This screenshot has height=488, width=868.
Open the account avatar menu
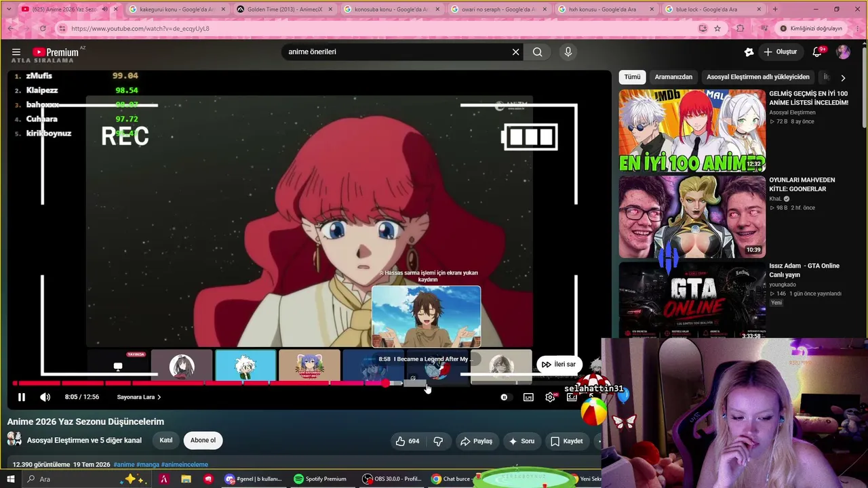843,52
